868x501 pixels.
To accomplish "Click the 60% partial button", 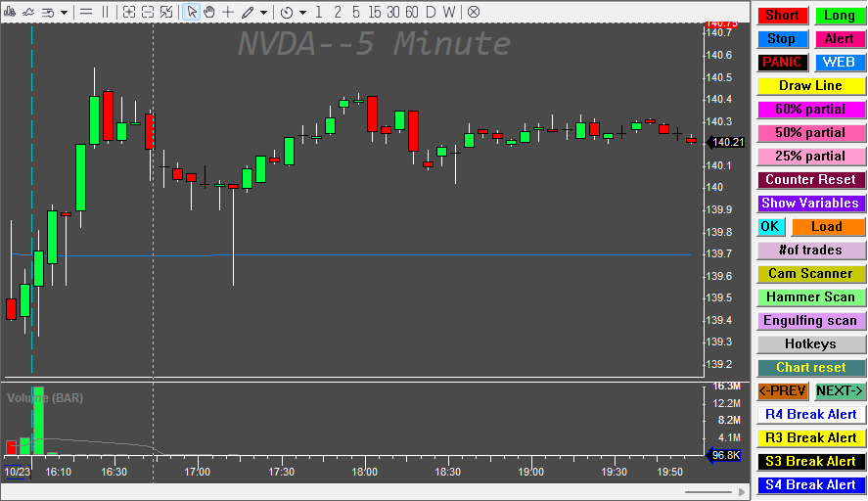I will 811,109.
